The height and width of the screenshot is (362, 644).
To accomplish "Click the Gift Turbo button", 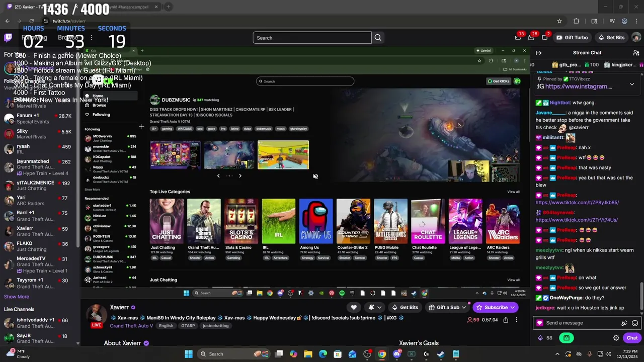I will 572,38.
